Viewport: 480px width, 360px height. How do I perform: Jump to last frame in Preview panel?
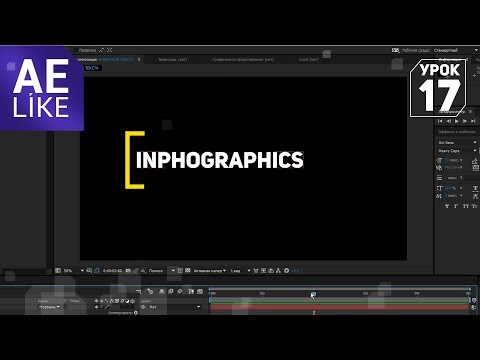coord(473,121)
